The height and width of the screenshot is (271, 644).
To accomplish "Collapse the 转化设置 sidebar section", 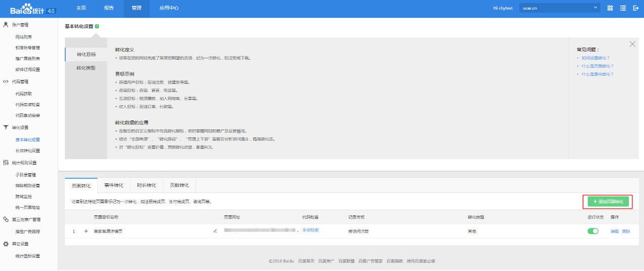I will click(x=20, y=128).
